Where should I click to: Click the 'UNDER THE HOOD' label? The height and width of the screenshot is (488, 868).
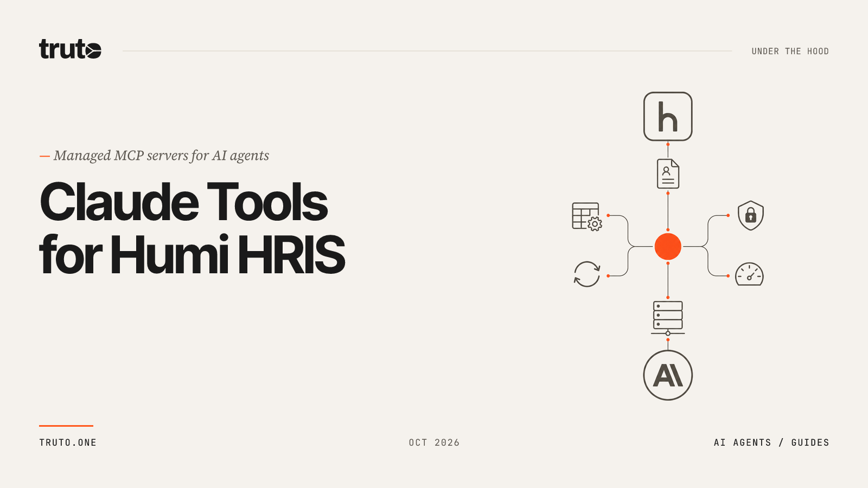790,52
